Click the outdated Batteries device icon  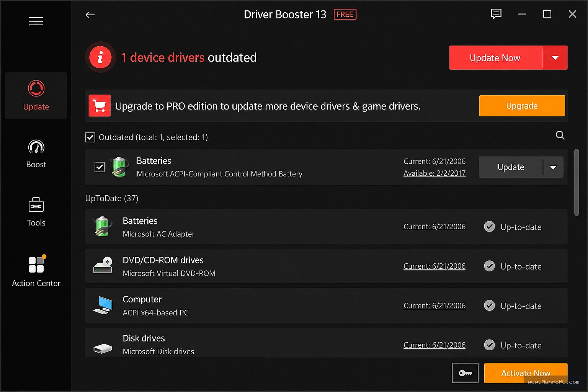[119, 167]
